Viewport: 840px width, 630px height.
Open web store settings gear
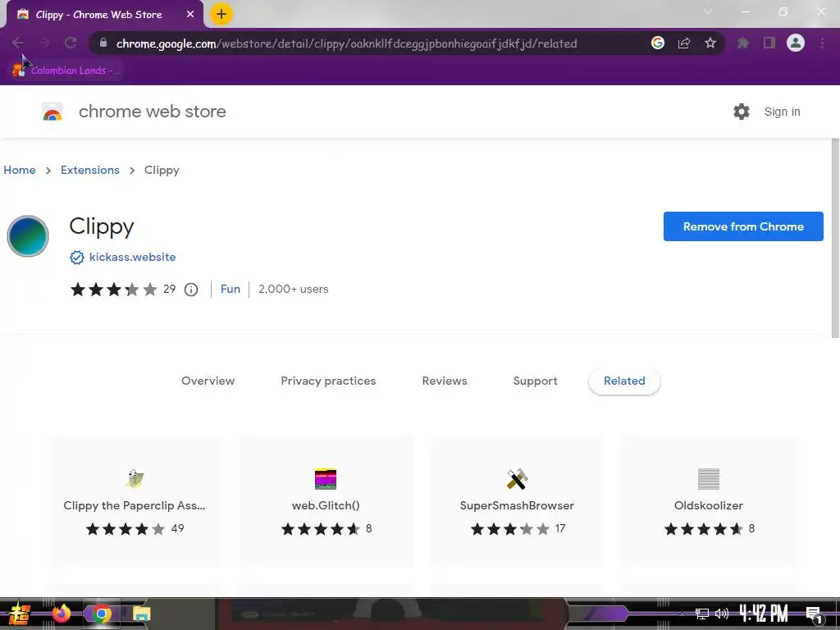pyautogui.click(x=742, y=112)
